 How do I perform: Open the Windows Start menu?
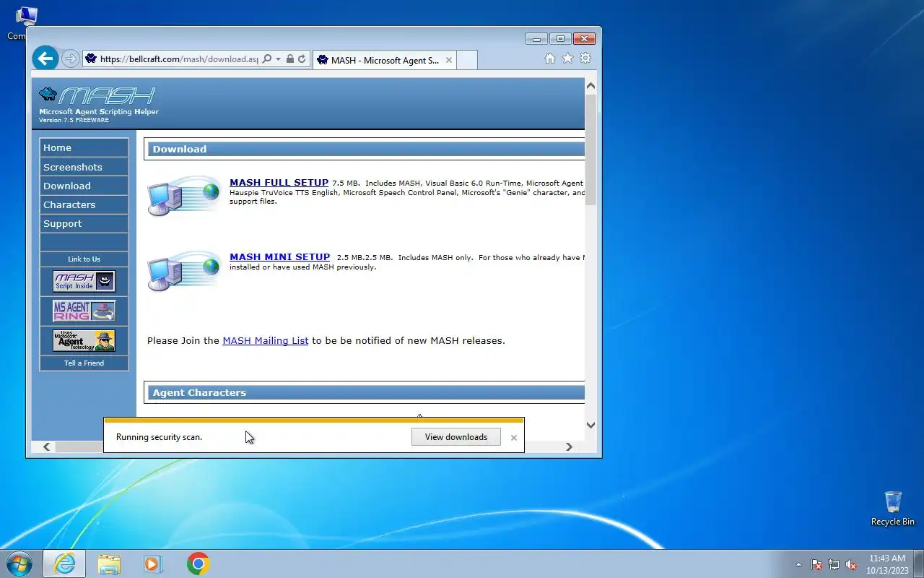tap(19, 564)
